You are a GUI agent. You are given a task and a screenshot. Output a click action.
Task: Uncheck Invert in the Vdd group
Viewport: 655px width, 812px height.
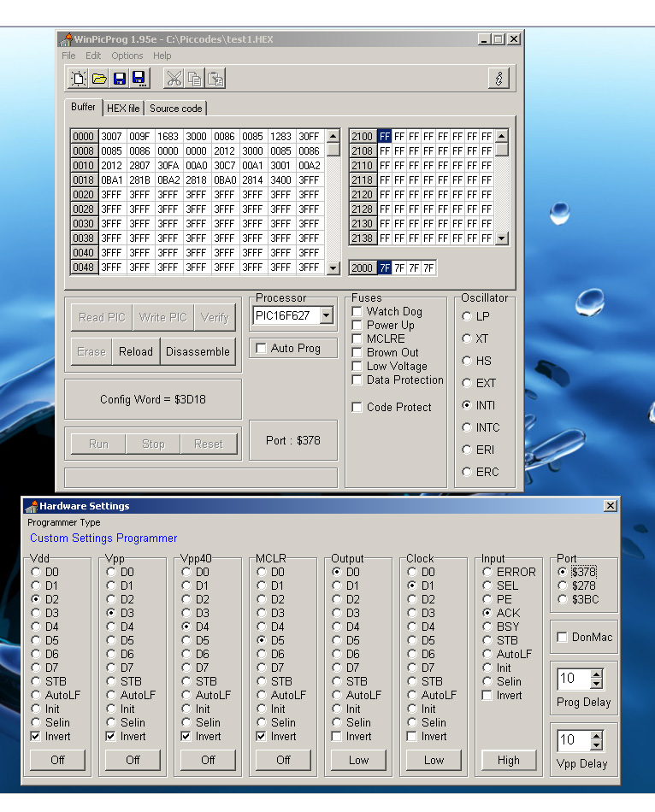tap(50, 736)
